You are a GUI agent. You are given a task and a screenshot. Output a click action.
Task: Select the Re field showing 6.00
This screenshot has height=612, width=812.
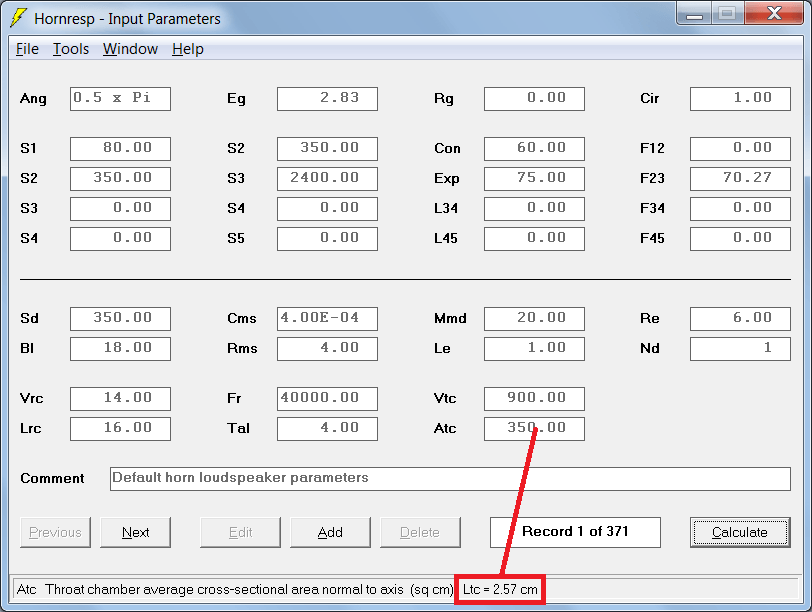pyautogui.click(x=741, y=318)
